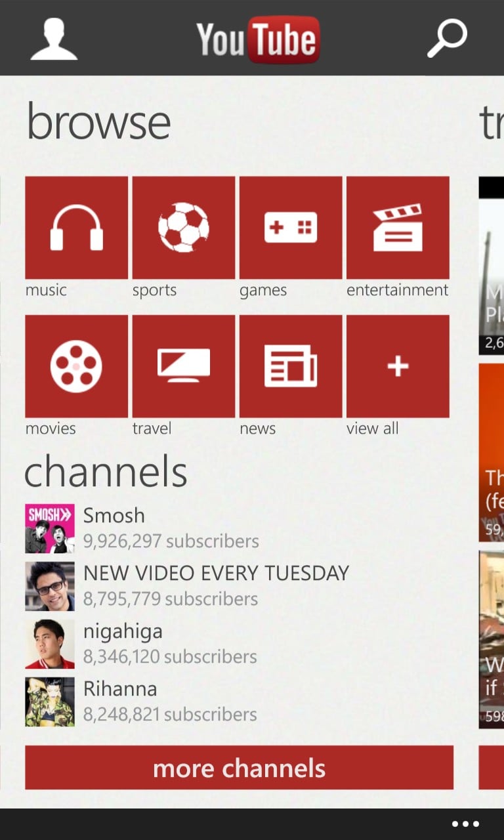Image resolution: width=504 pixels, height=840 pixels.
Task: Tap the more channels button
Action: point(240,767)
